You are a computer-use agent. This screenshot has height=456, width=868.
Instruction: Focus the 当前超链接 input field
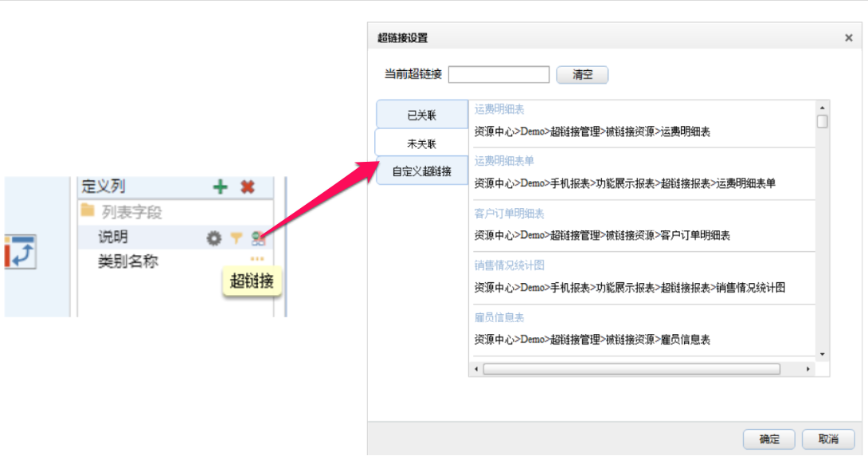click(x=499, y=74)
